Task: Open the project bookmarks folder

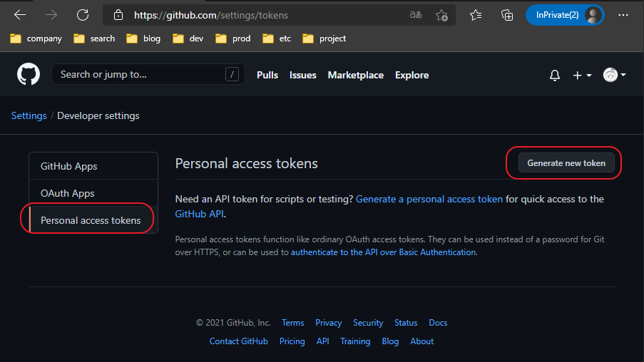Action: coord(324,38)
